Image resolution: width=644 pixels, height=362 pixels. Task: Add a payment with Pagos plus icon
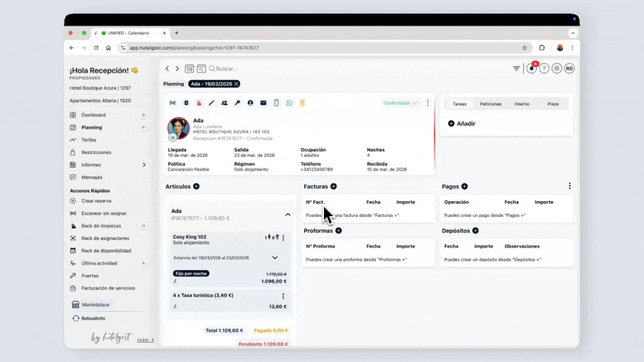[464, 187]
